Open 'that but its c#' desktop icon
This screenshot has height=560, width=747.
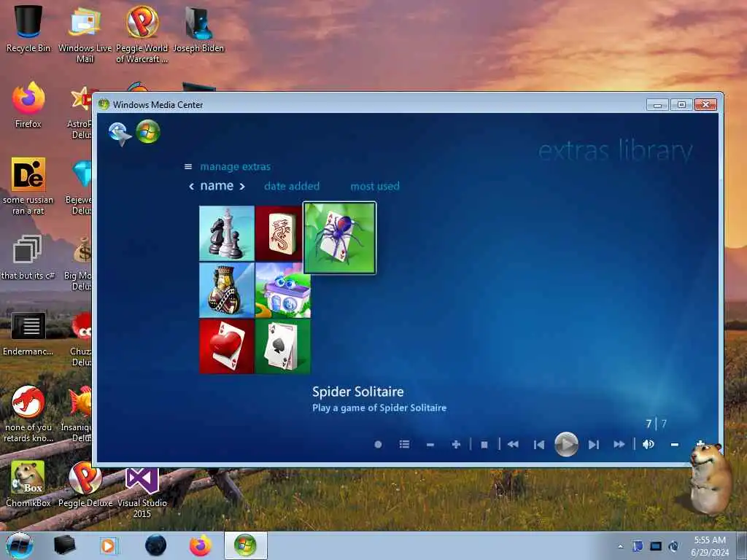pos(28,257)
